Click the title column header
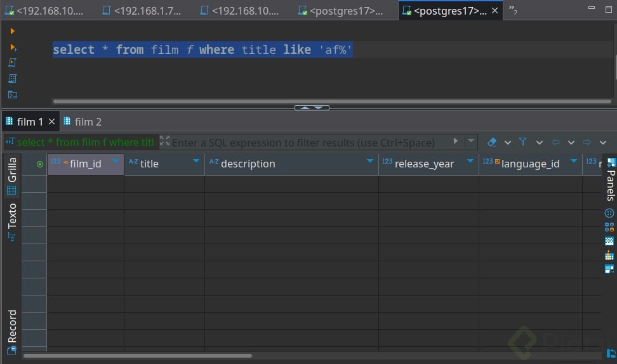Viewport: 617px width, 364px height. 164,164
